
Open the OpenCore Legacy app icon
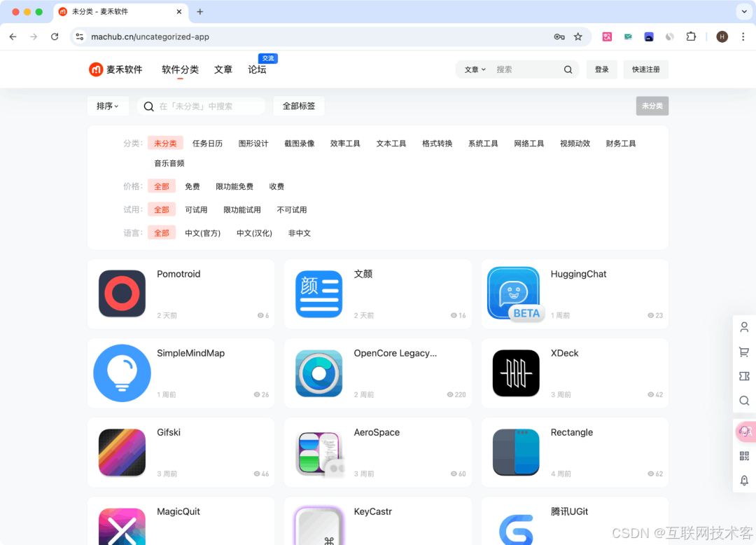click(318, 373)
